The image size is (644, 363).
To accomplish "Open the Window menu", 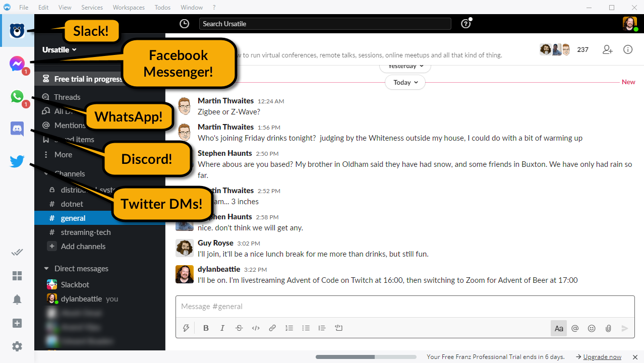I will click(192, 8).
